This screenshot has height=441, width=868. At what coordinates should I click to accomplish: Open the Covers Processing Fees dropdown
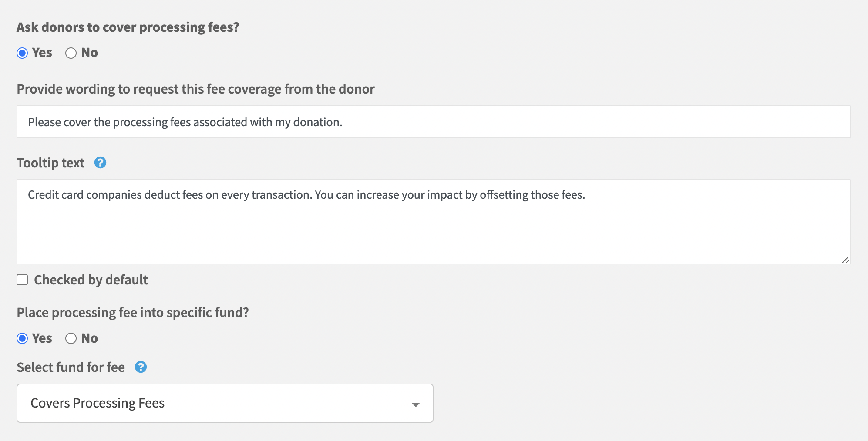tap(225, 403)
